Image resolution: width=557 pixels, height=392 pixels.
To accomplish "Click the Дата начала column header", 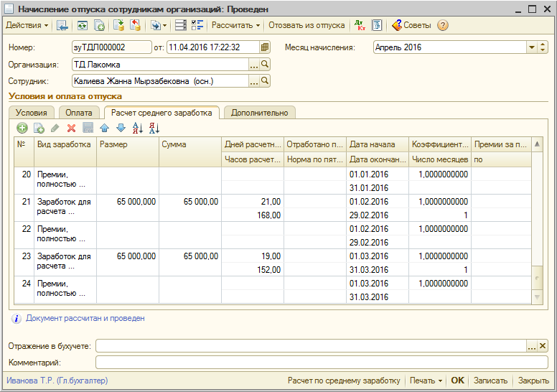I will point(378,144).
